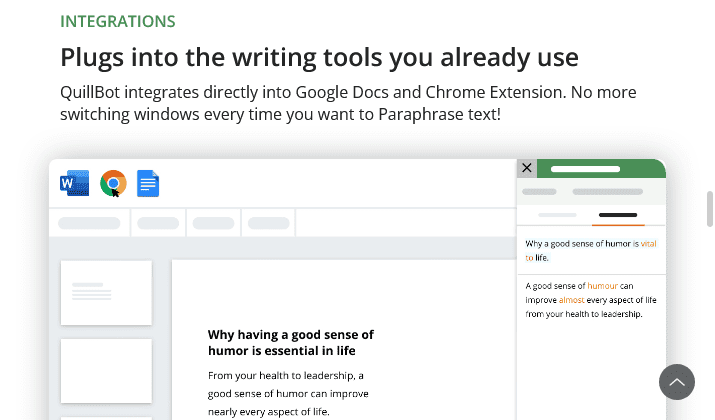Select the underlined active tab in QuillBot panel
Image resolution: width=715 pixels, height=420 pixels.
(x=618, y=215)
